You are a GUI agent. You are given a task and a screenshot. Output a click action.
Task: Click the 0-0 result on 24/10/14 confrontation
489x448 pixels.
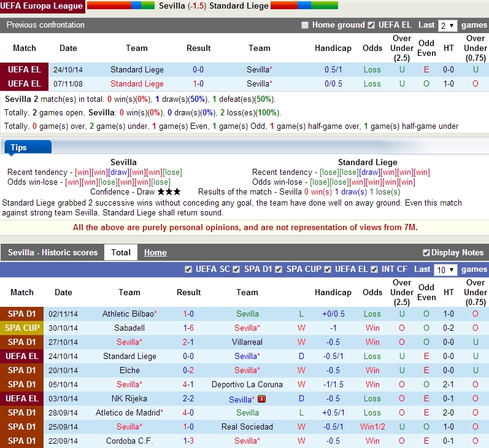coord(198,69)
